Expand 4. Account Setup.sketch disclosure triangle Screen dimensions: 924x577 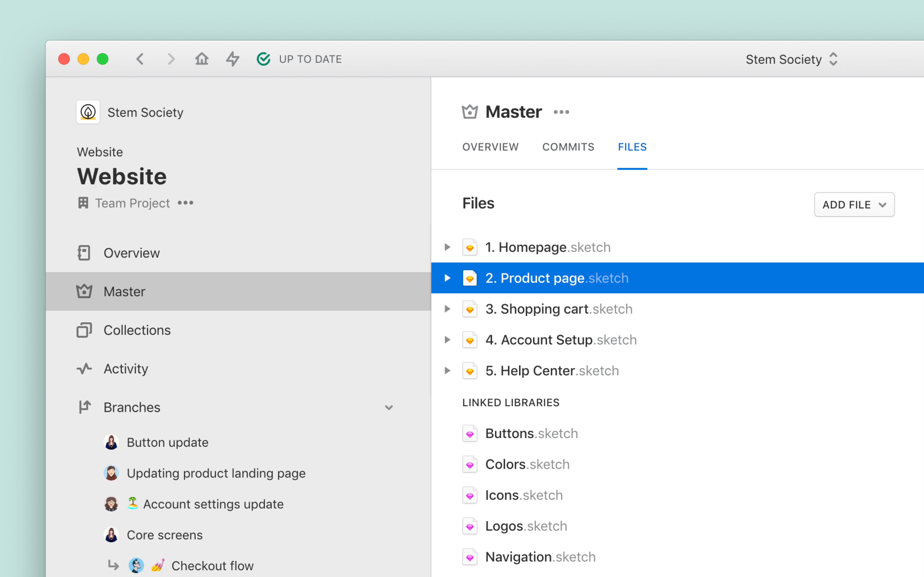coord(448,340)
